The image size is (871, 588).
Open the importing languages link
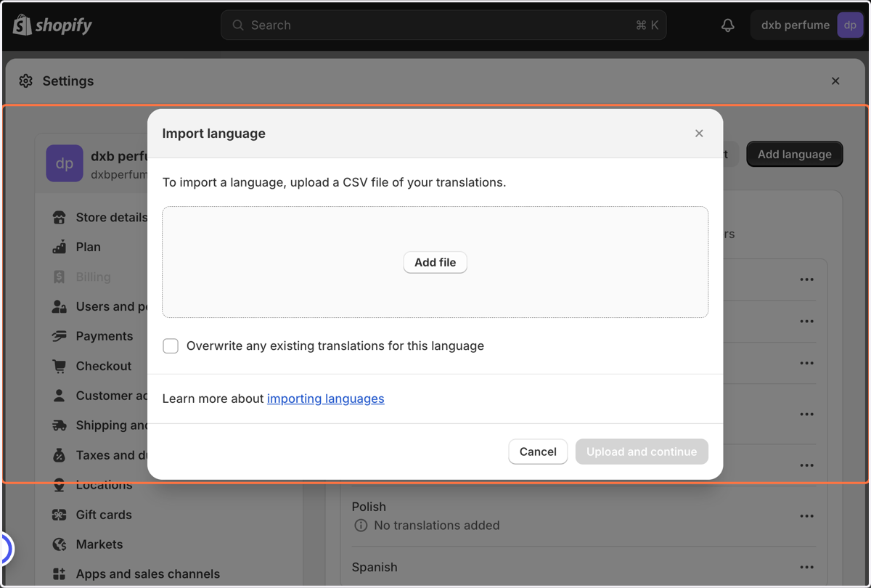coord(326,399)
